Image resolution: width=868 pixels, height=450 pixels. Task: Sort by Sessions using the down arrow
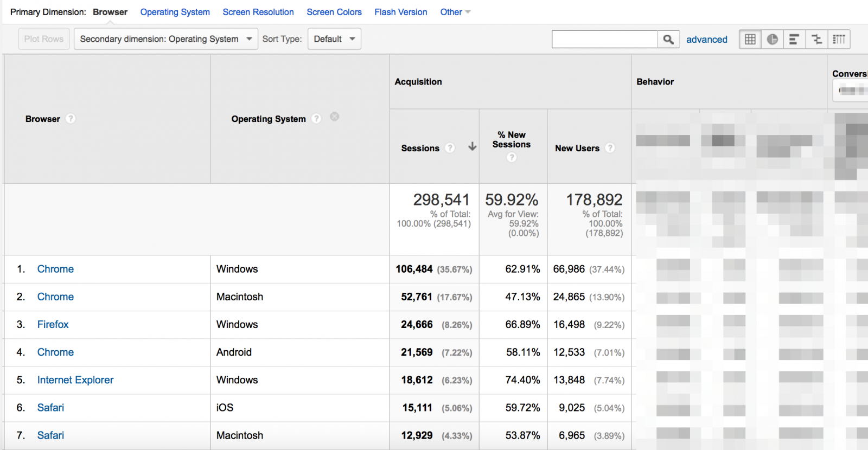473,146
